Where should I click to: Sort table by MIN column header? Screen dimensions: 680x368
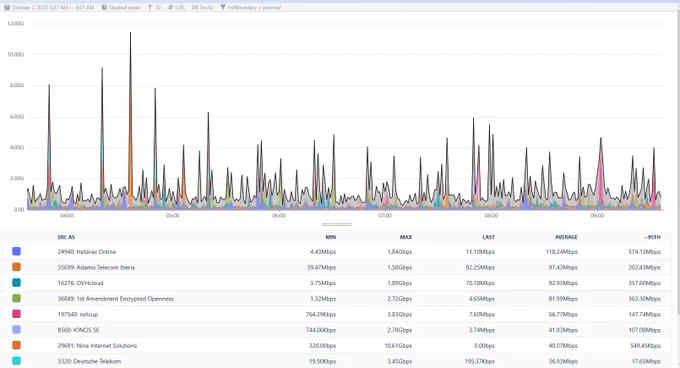click(x=330, y=237)
